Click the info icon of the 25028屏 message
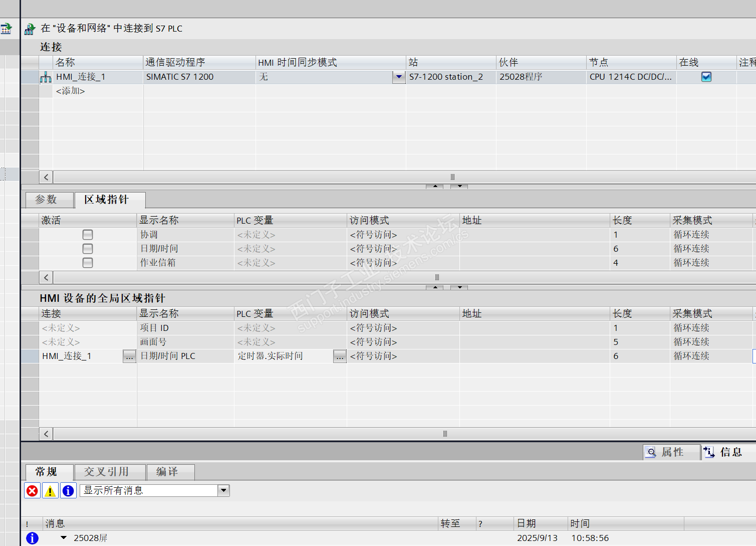756x546 pixels. coord(32,538)
